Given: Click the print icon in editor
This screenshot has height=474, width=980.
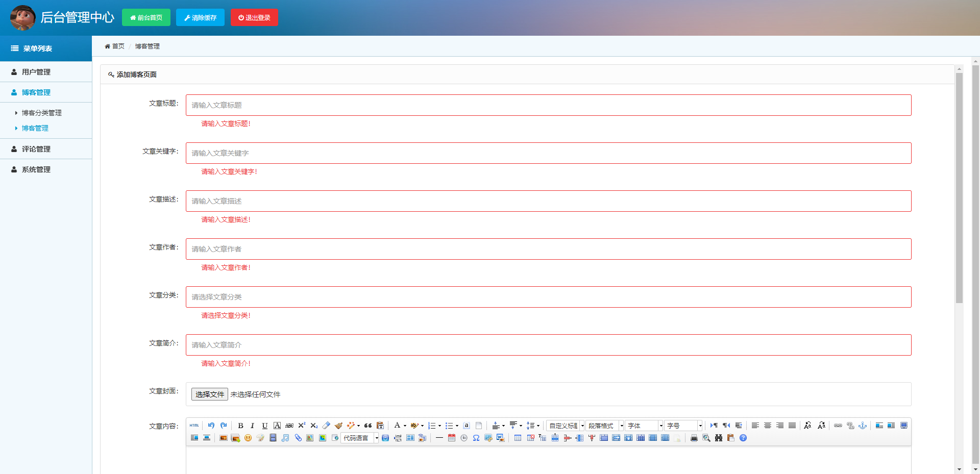Looking at the screenshot, I should 694,438.
